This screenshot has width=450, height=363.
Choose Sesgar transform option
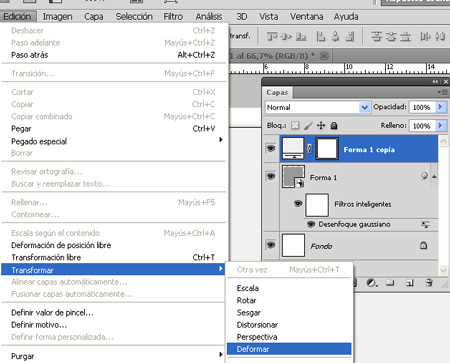[289, 313]
